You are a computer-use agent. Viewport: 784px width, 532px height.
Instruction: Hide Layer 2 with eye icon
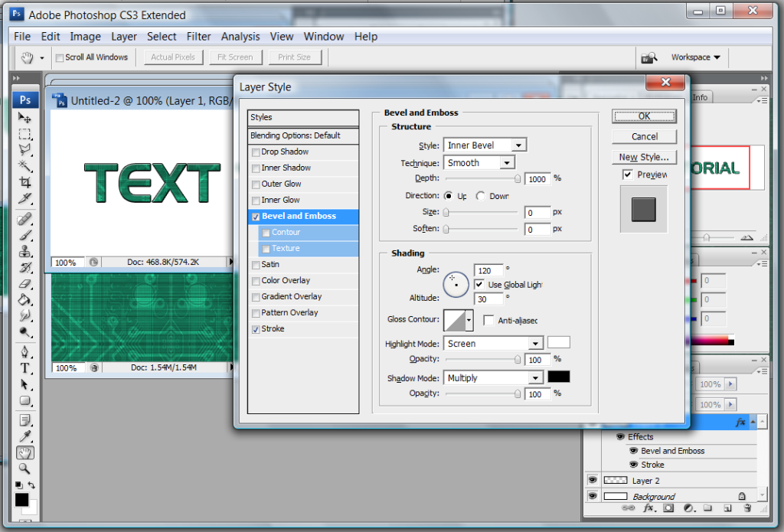tap(593, 480)
